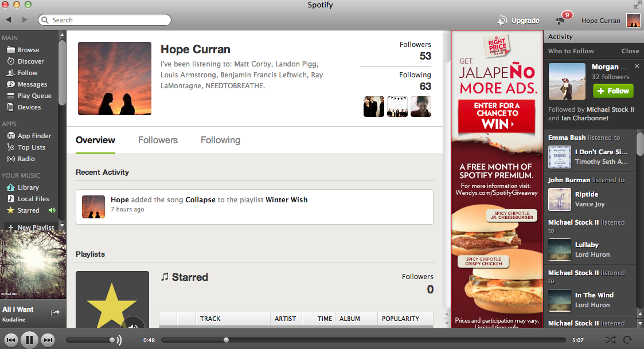Dismiss the Morgan suggestion with the X

click(x=637, y=66)
